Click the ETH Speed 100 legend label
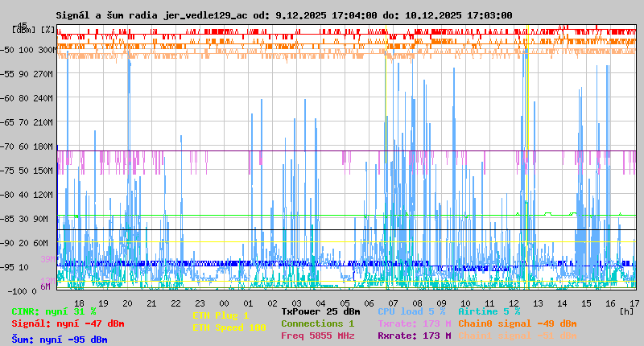This screenshot has width=644, height=346. point(229,327)
